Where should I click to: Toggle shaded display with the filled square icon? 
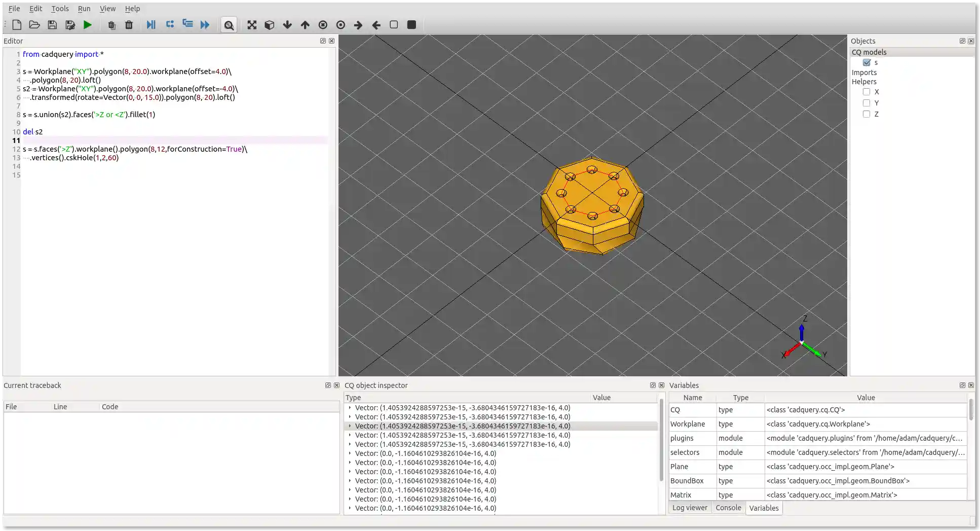411,24
